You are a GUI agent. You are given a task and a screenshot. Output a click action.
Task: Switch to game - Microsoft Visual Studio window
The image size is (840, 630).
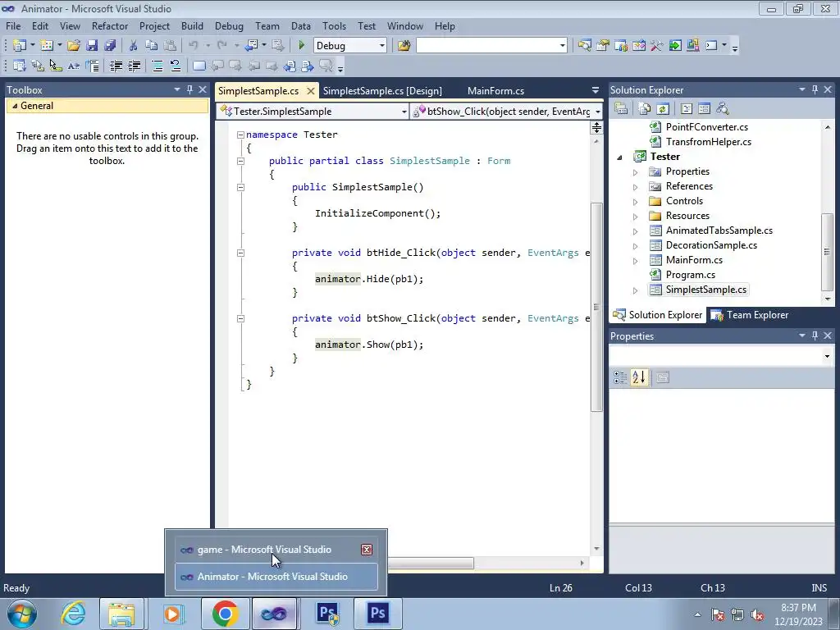click(263, 550)
